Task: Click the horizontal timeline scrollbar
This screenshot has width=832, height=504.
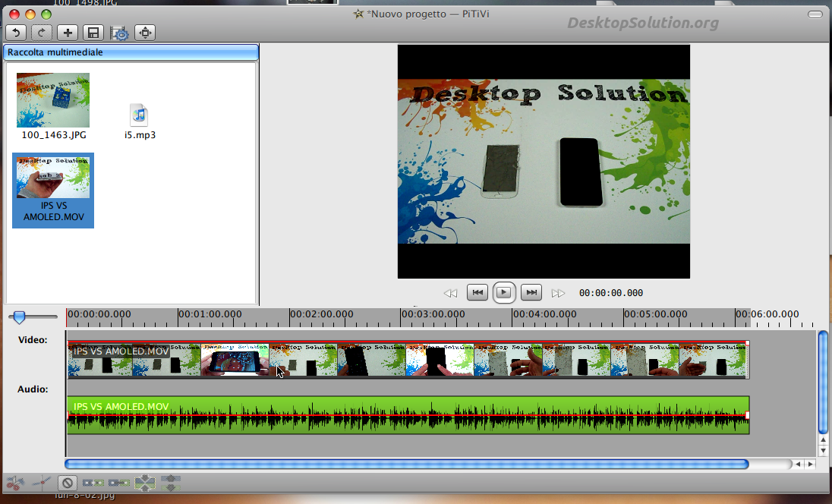Action: click(407, 464)
